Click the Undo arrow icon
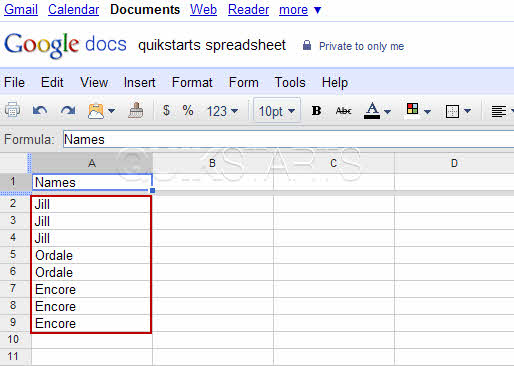514x366 pixels. coord(40,110)
